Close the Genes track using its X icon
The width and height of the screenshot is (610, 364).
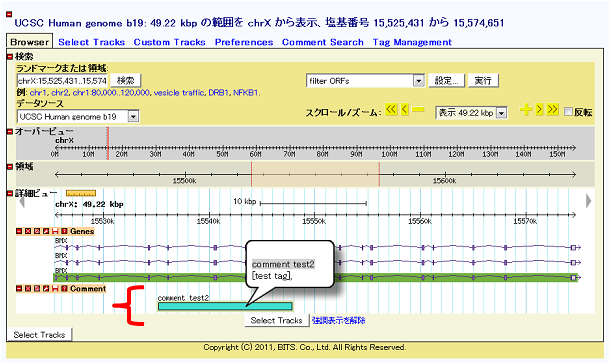tap(28, 231)
